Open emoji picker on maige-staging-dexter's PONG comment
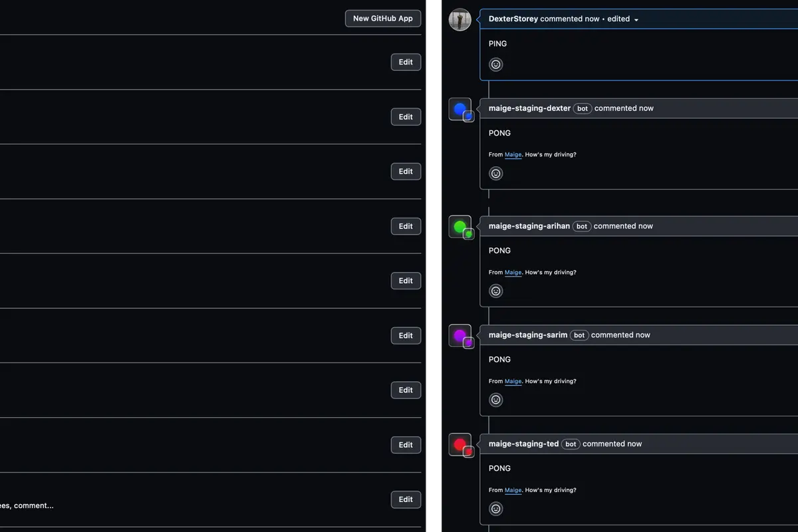The image size is (798, 532). click(x=495, y=173)
